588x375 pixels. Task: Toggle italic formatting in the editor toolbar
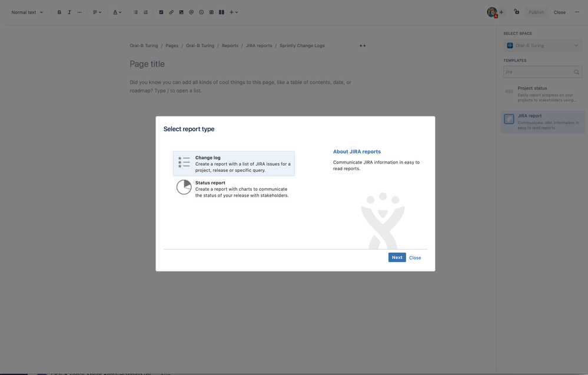[69, 12]
